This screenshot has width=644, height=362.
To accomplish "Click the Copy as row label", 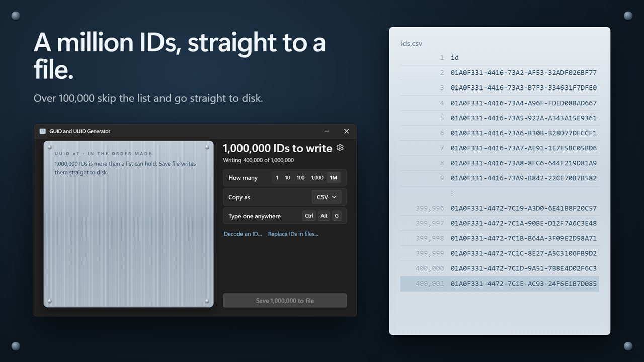I will [239, 197].
